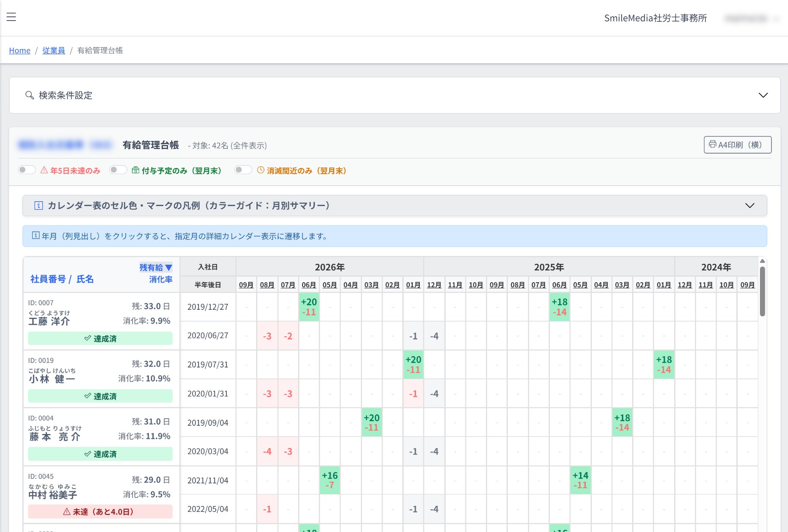This screenshot has height=532, width=788.
Task: Click +20 -11 cell for 小林 健一 in 2026年01月
Action: coord(413,364)
